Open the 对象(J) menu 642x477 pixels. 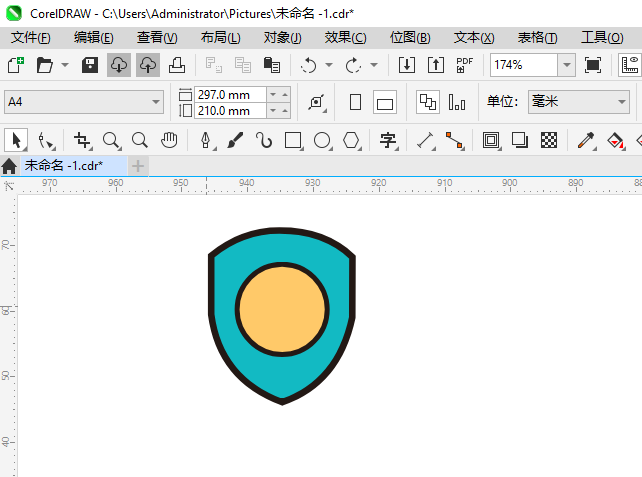click(283, 38)
